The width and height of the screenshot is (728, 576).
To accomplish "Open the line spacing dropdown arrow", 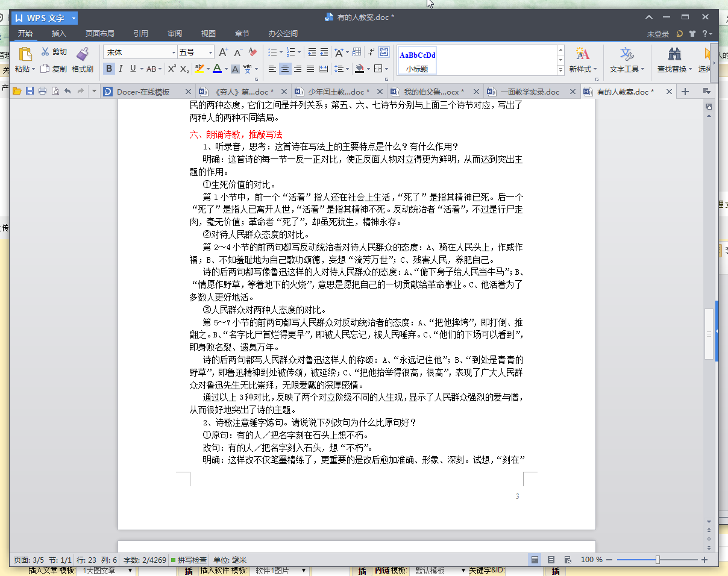I will [x=347, y=69].
